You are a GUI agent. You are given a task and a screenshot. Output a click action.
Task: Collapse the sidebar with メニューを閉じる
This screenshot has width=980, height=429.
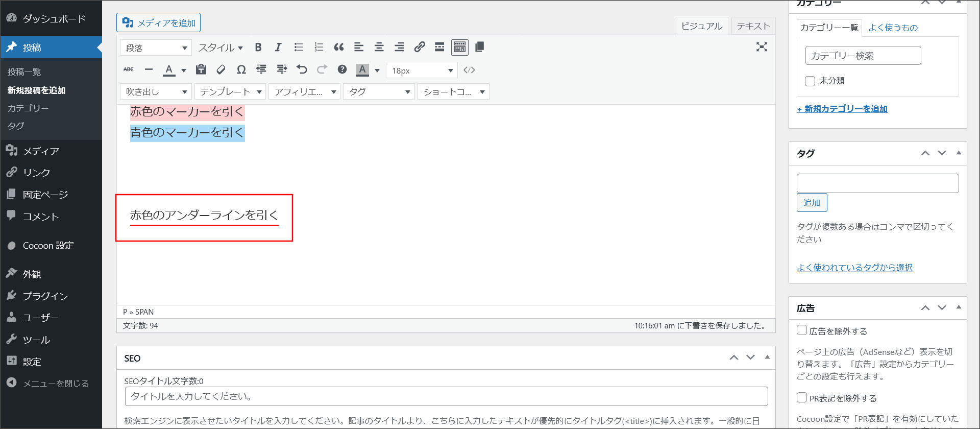(51, 384)
